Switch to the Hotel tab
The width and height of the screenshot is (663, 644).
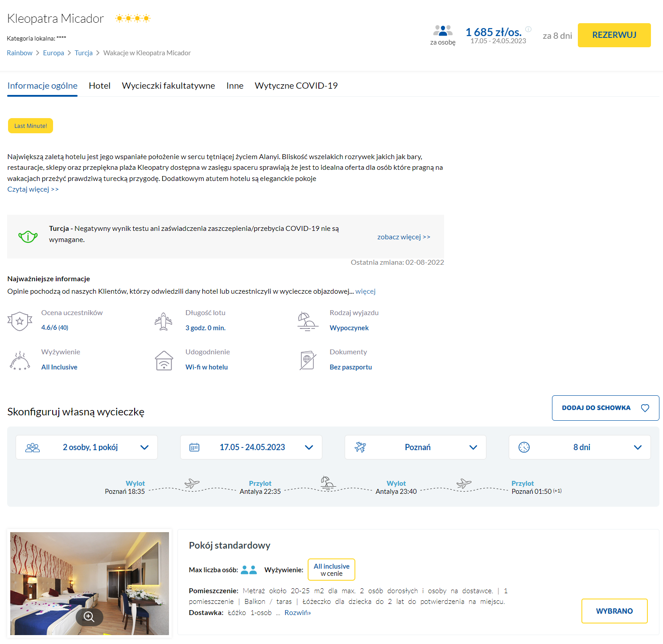coord(99,86)
